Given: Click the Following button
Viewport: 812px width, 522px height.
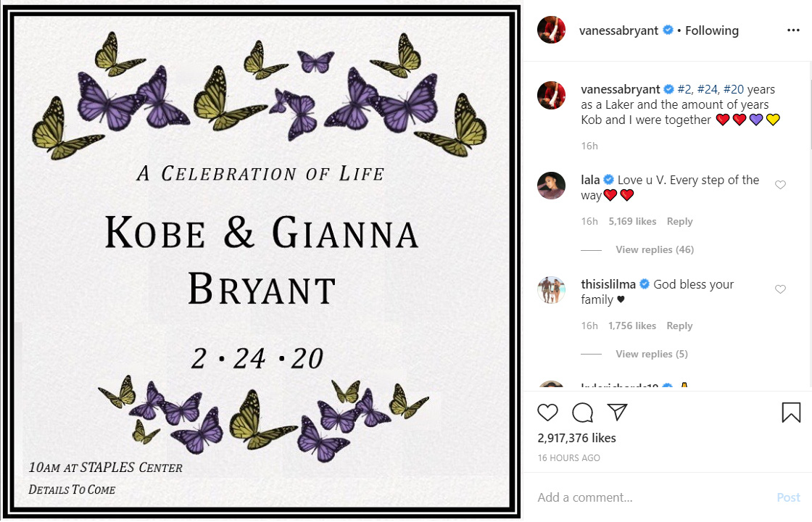Looking at the screenshot, I should (711, 30).
